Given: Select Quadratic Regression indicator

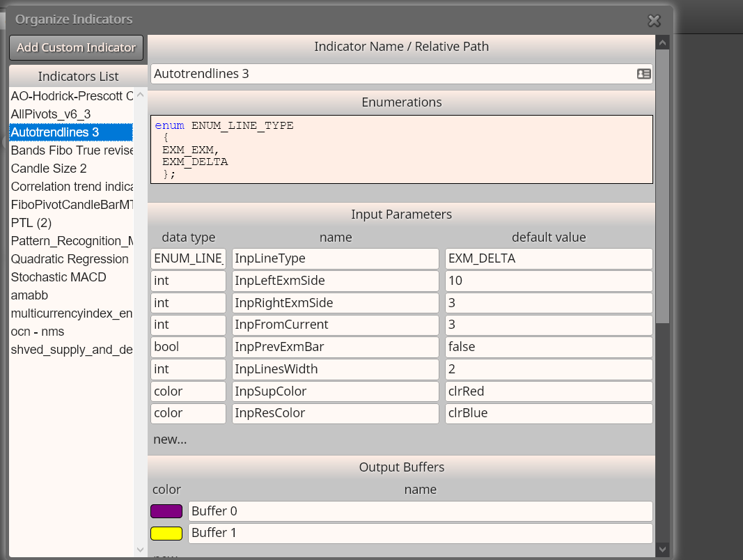Looking at the screenshot, I should (72, 258).
